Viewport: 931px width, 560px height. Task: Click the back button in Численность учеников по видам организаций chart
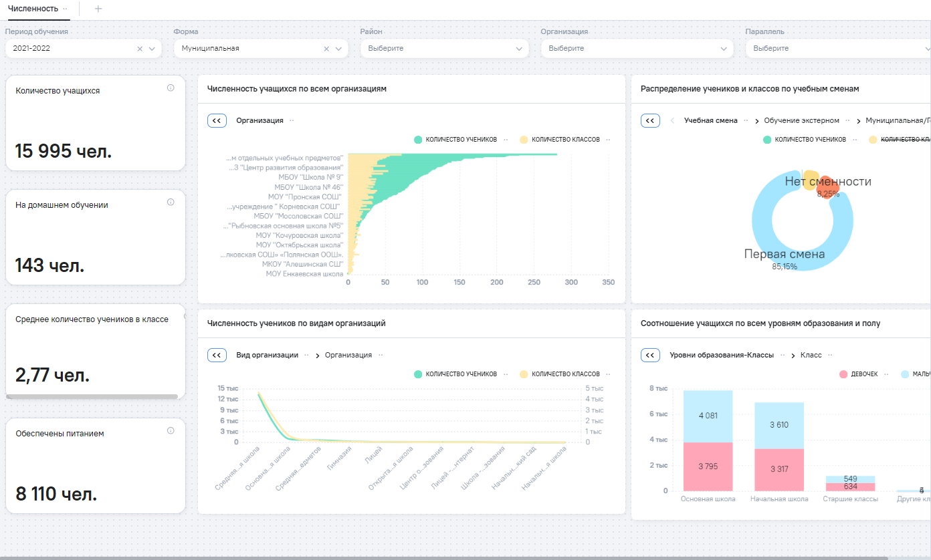[x=217, y=356]
